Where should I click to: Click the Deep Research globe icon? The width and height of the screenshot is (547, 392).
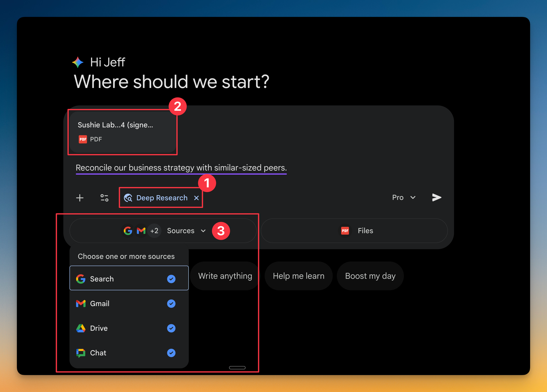click(128, 198)
